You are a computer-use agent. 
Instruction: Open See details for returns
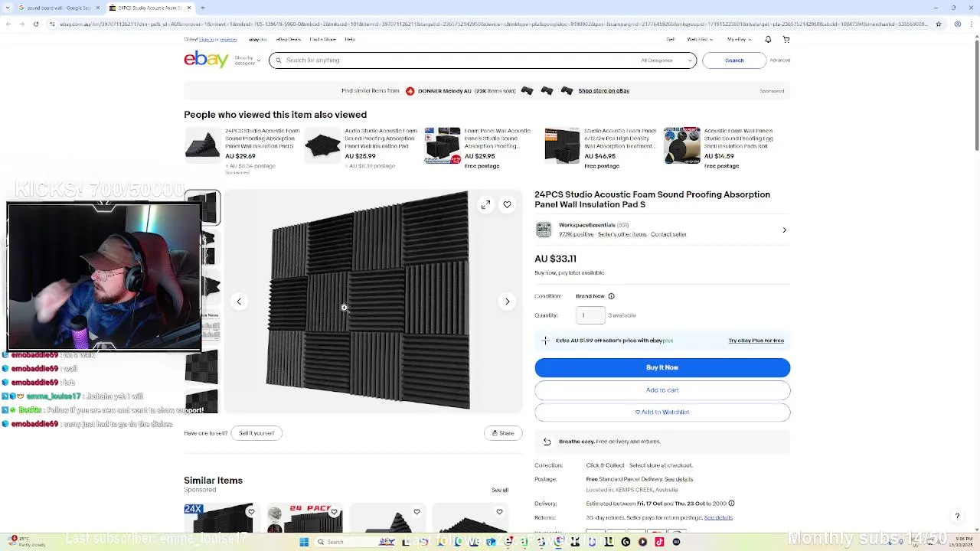(718, 517)
